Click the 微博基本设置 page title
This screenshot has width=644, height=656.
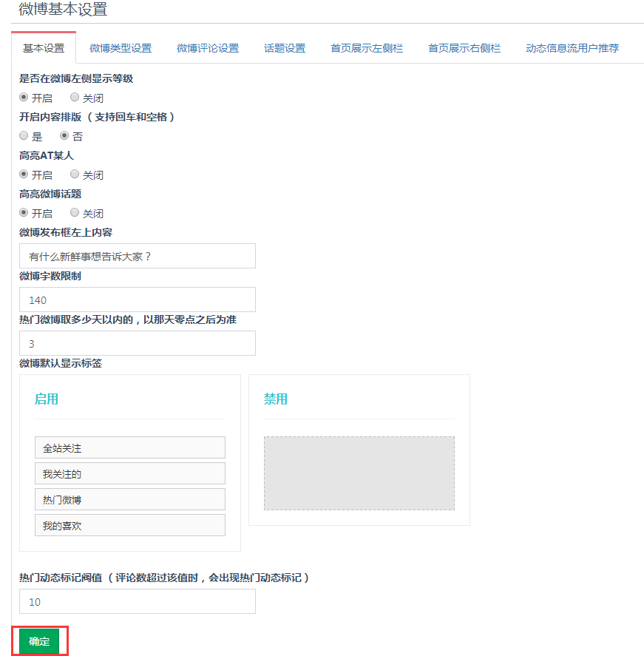coord(63,9)
